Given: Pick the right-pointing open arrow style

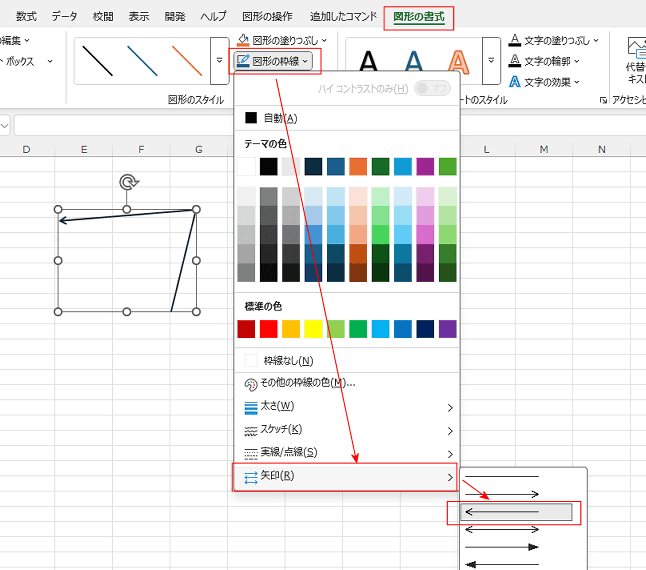Looking at the screenshot, I should pyautogui.click(x=502, y=494).
